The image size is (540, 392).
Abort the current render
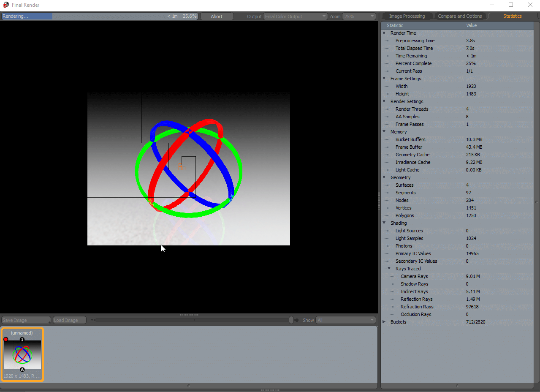coord(217,16)
